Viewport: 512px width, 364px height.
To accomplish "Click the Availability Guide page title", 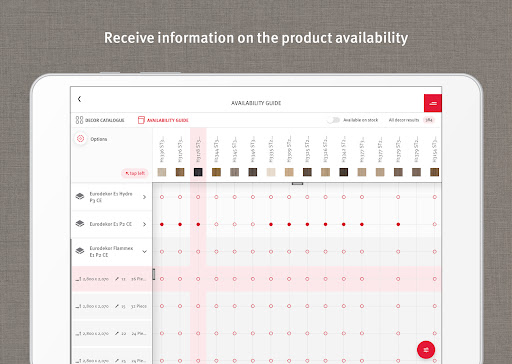I will [x=256, y=103].
